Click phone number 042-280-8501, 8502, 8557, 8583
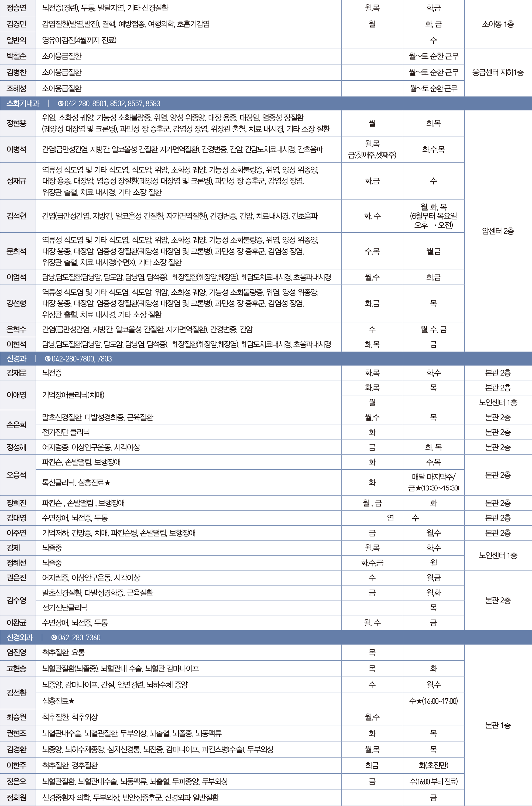Image resolution: width=532 pixels, height=806 pixels. [112, 104]
